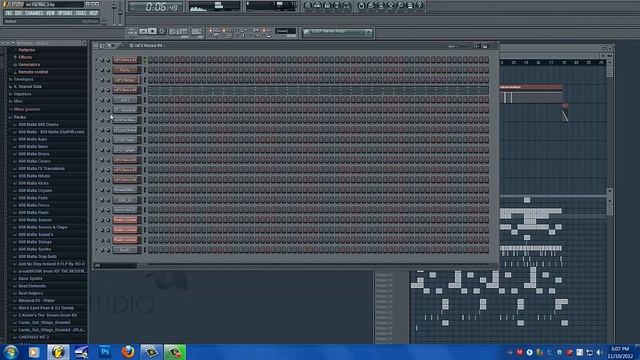Open the 808 Mafia Choirs folder

point(34,161)
